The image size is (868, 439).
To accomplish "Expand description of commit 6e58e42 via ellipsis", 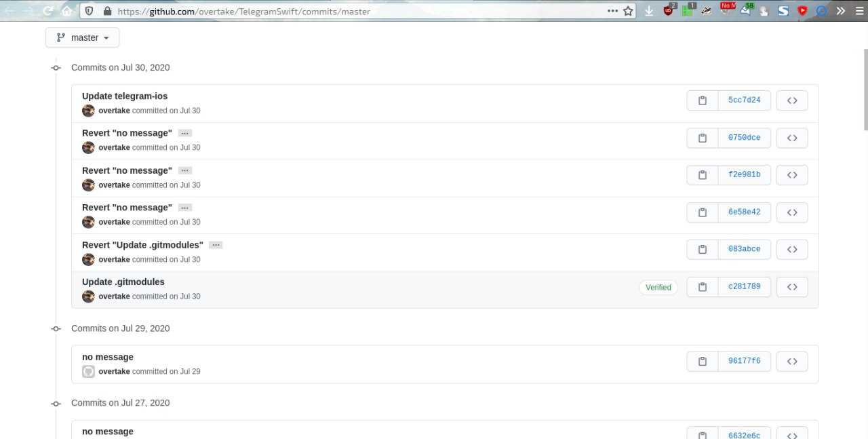I will pyautogui.click(x=185, y=208).
